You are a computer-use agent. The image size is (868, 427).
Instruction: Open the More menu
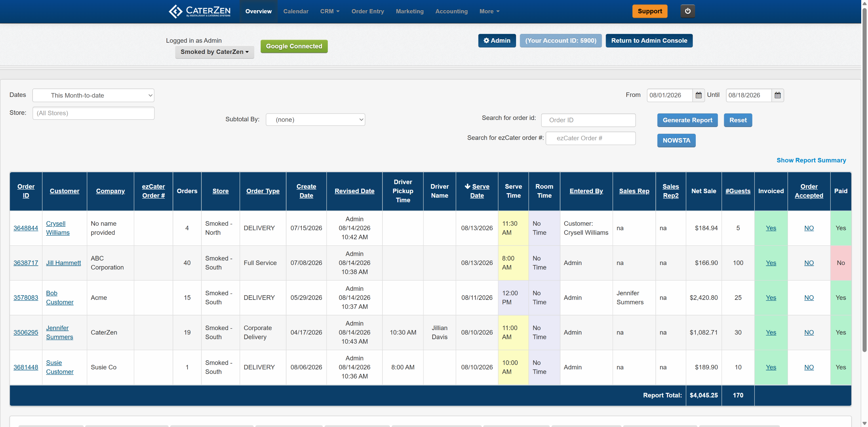click(x=489, y=11)
